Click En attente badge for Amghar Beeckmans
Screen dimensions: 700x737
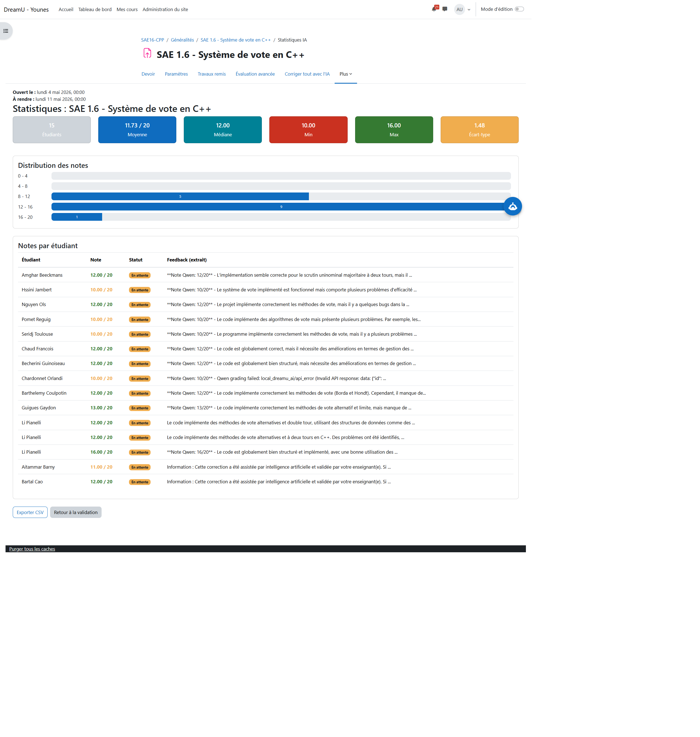click(140, 275)
